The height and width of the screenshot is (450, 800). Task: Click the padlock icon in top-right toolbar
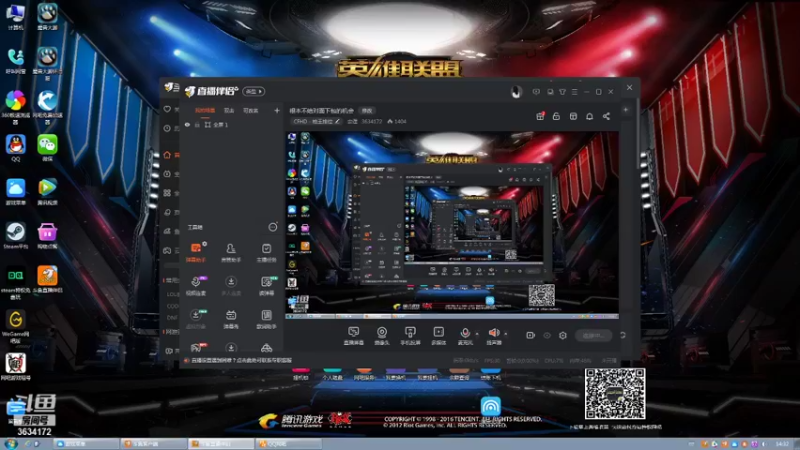[556, 116]
